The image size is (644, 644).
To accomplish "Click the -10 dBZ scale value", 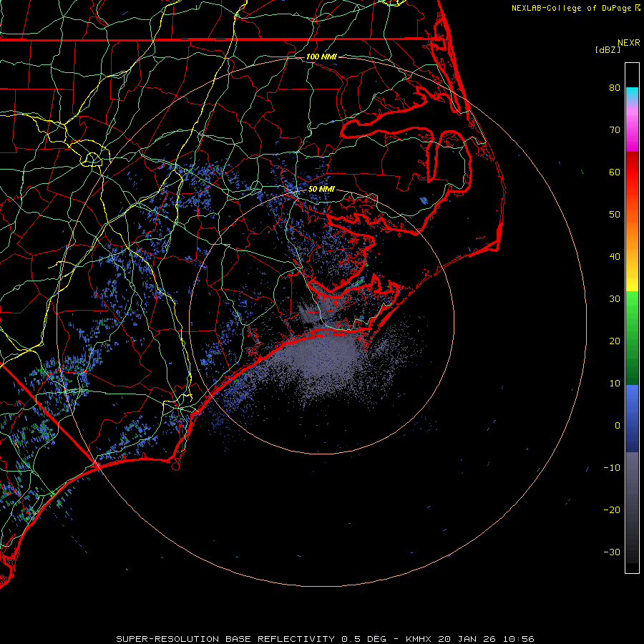I will [612, 468].
